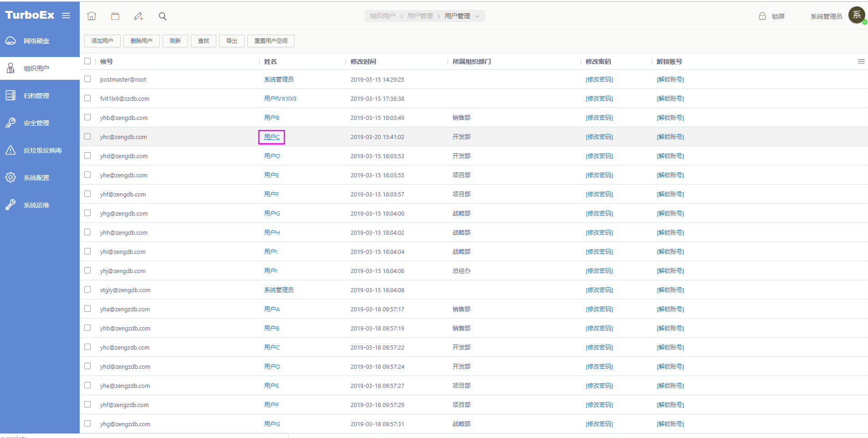Select 系统配置 sidebar menu item
The height and width of the screenshot is (438, 868).
(x=36, y=178)
